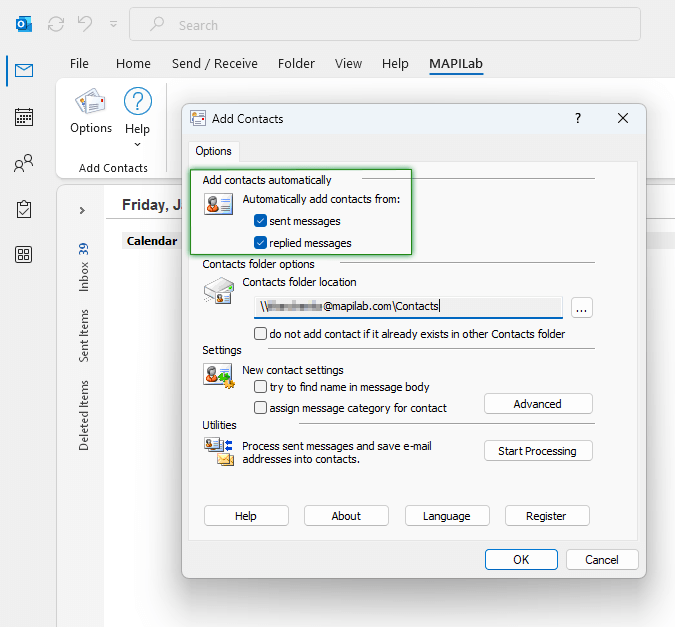Browse for contacts folder with ellipsis button
675x627 pixels.
(x=582, y=308)
